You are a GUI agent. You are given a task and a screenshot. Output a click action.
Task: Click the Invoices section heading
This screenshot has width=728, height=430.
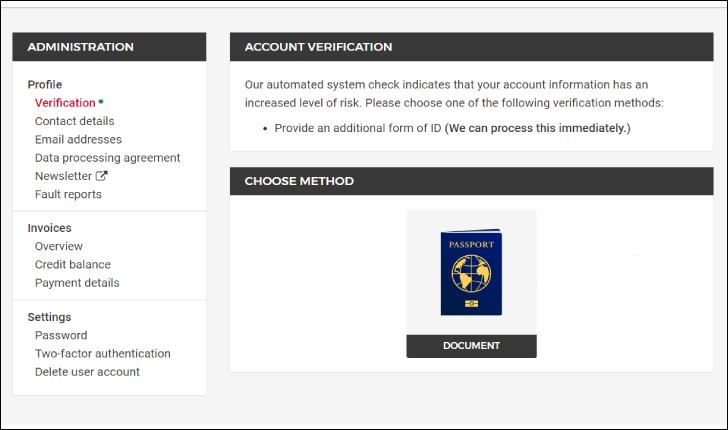49,228
